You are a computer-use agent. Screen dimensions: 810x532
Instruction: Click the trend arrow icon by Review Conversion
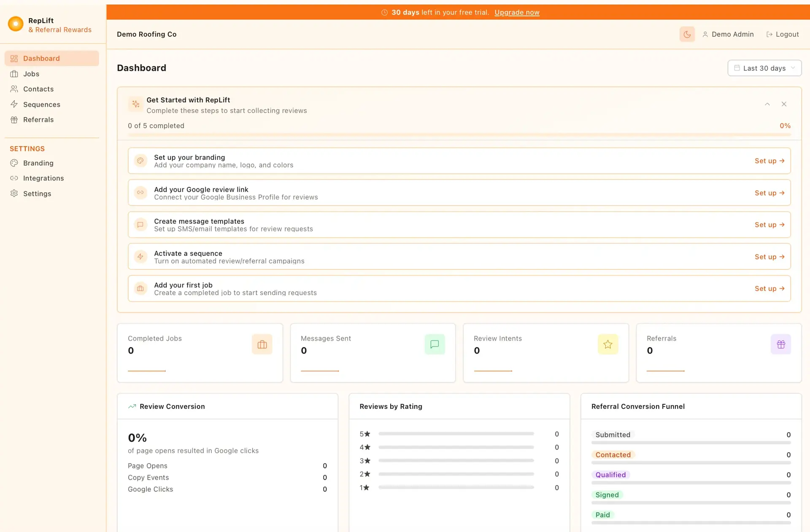click(x=132, y=406)
